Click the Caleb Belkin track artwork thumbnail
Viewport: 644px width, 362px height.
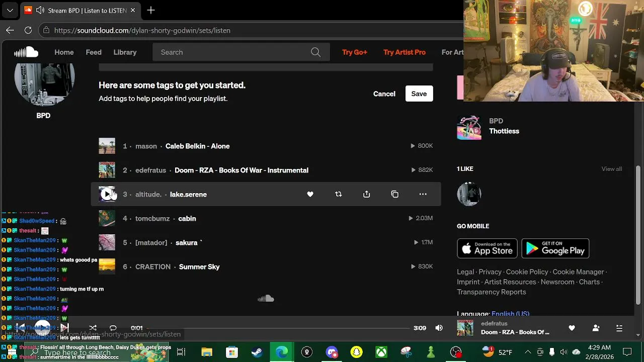(x=107, y=146)
